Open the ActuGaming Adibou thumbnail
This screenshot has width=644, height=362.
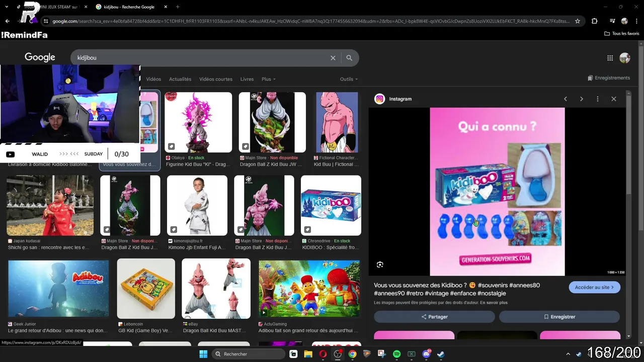[309, 289]
